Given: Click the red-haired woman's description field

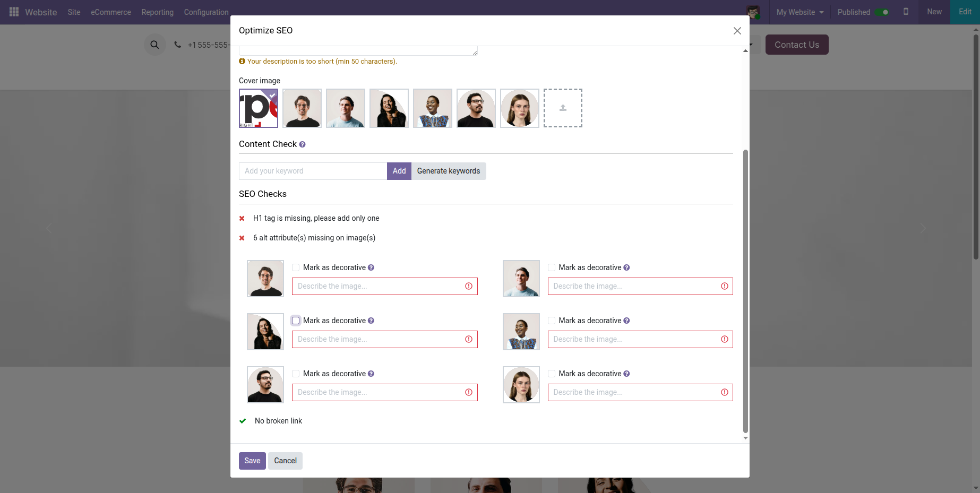Looking at the screenshot, I should click(640, 392).
